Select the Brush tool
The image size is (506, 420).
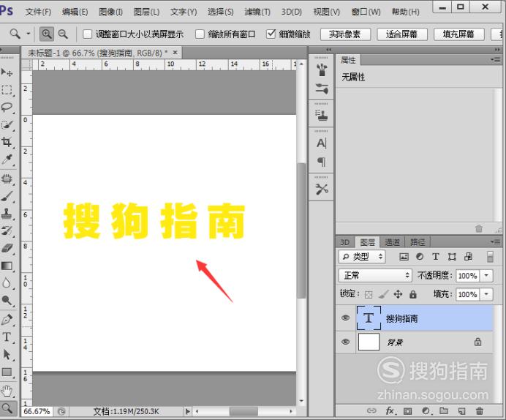click(x=7, y=196)
